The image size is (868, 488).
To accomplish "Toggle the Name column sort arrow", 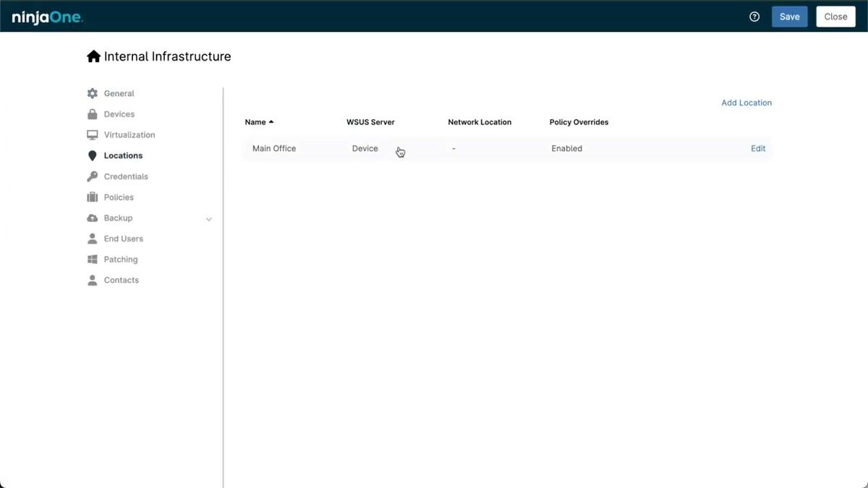I will point(271,121).
